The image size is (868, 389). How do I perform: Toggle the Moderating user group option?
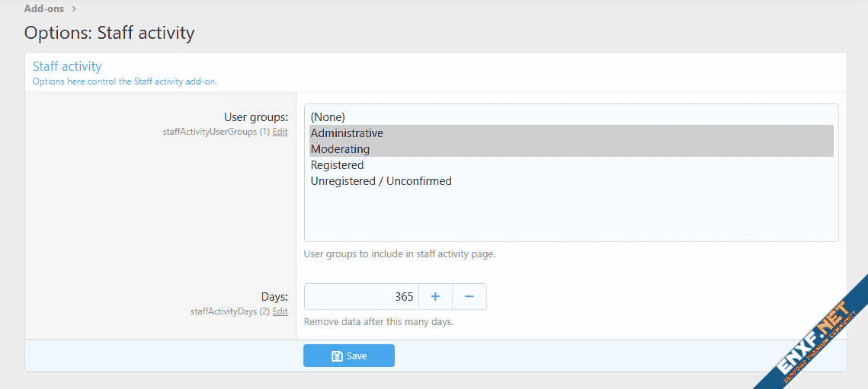(340, 149)
